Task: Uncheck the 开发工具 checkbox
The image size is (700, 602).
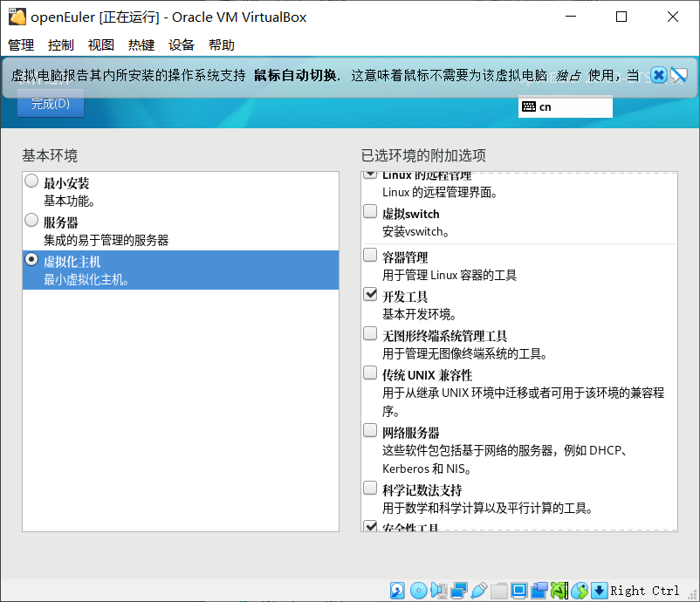Action: [x=370, y=294]
